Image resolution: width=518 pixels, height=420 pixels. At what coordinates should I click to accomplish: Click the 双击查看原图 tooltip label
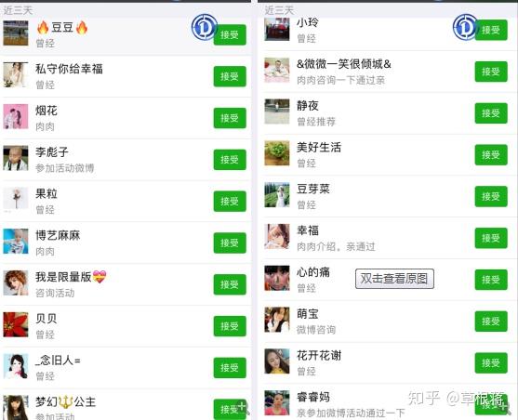click(x=394, y=279)
